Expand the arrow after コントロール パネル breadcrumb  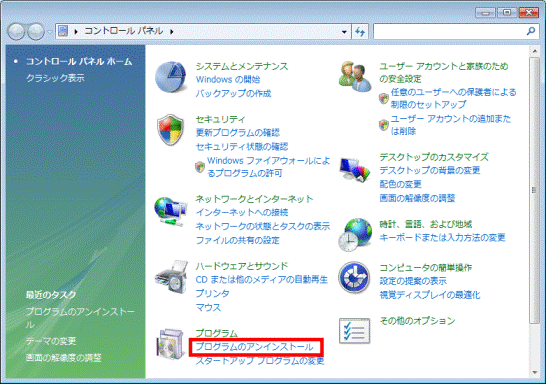click(172, 32)
